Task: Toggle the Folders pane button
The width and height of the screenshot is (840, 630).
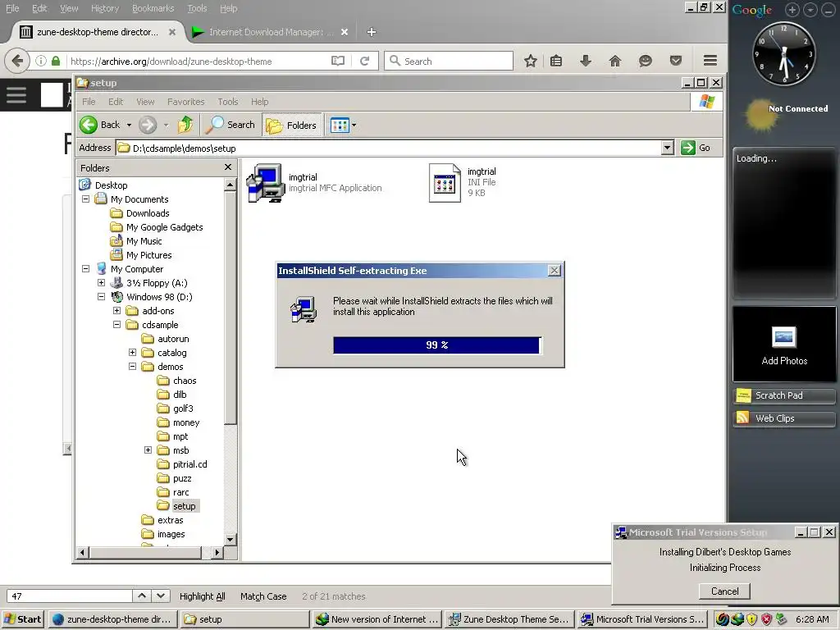Action: coord(292,125)
